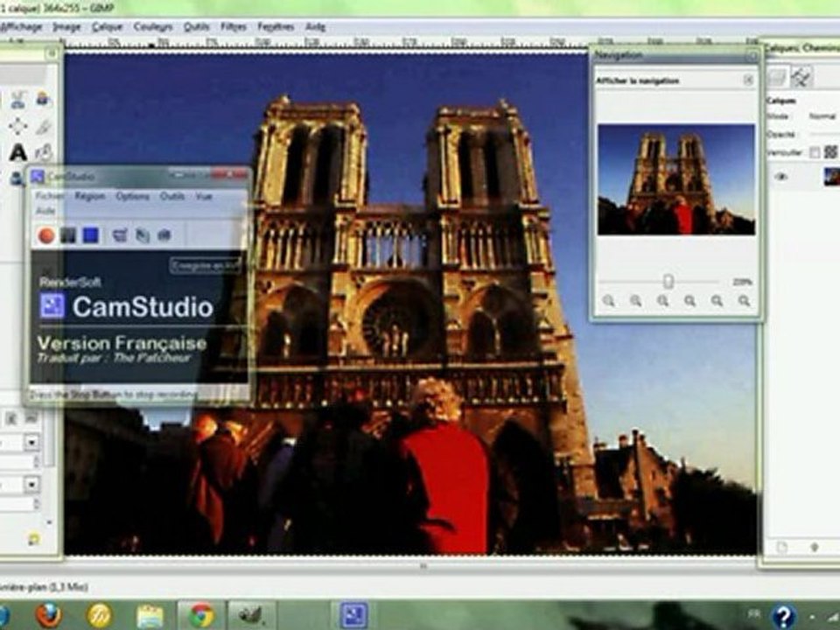This screenshot has width=840, height=630.
Task: Open the Fichier menu in CamStudio
Action: [x=50, y=196]
